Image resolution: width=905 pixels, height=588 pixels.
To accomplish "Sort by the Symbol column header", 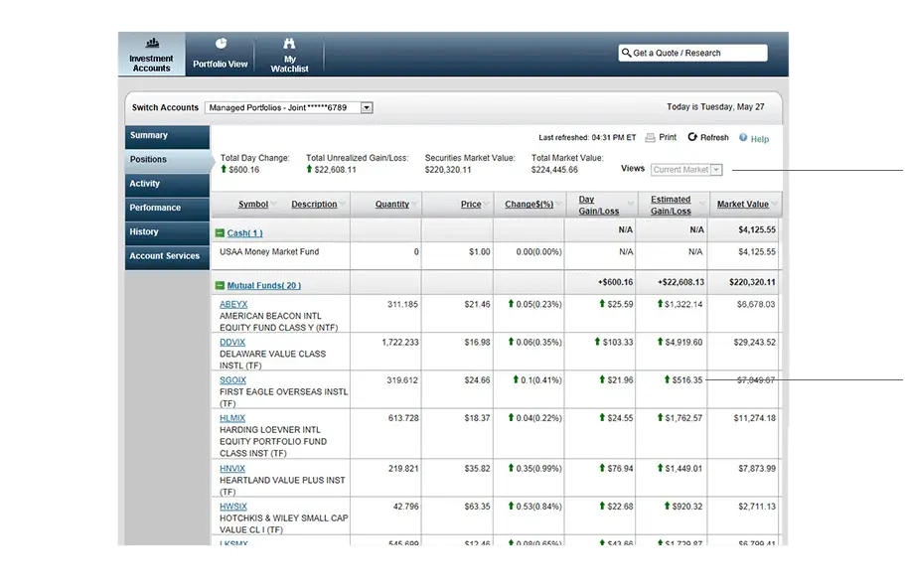I will pyautogui.click(x=252, y=205).
